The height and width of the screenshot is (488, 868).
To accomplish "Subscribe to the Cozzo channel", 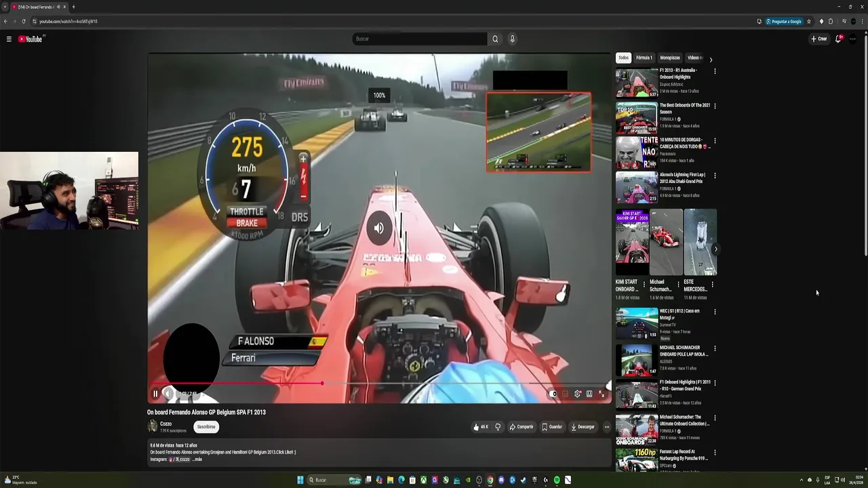I will (206, 427).
